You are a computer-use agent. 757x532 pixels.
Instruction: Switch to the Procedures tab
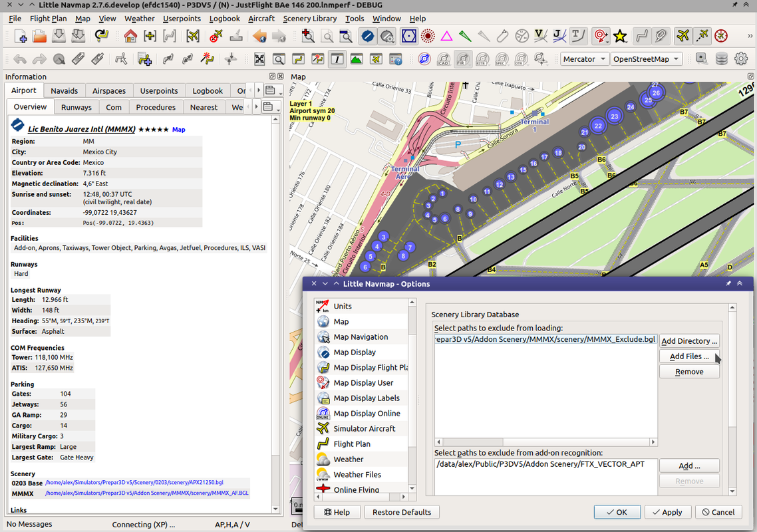(156, 107)
